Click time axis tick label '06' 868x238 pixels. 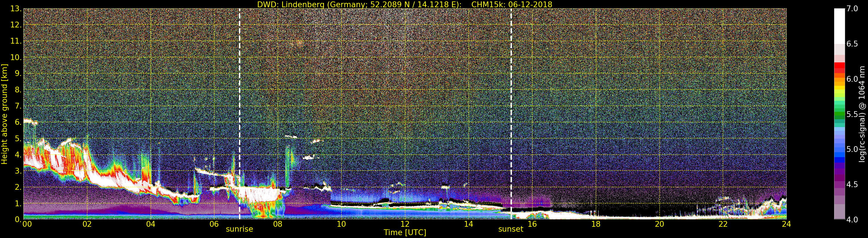[x=214, y=224]
